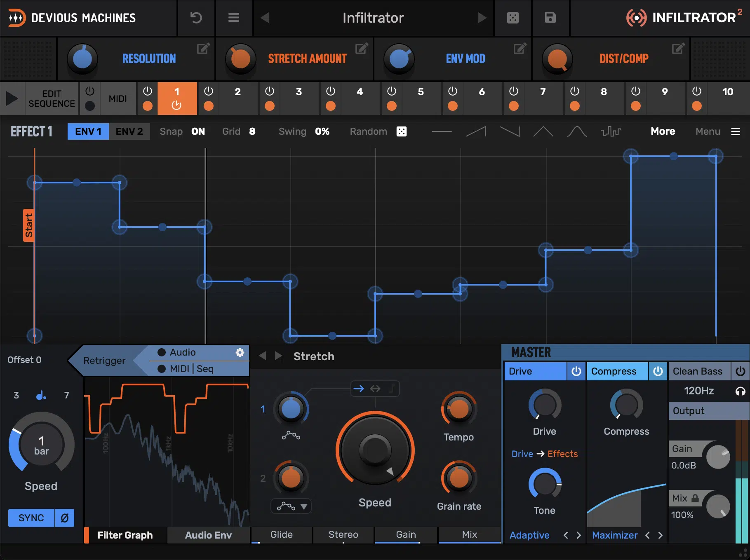
Task: Click the edit icon next to RESOLUTION
Action: pos(203,49)
